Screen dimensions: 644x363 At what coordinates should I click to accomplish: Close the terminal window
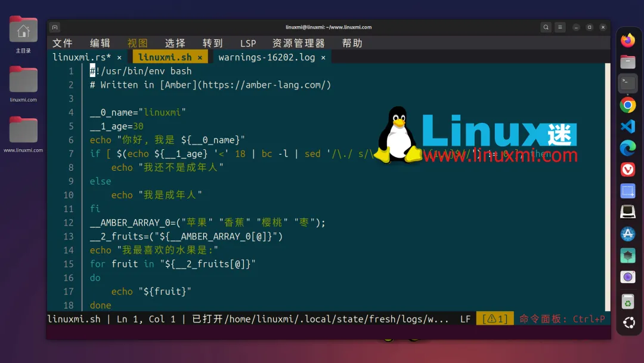pyautogui.click(x=603, y=27)
